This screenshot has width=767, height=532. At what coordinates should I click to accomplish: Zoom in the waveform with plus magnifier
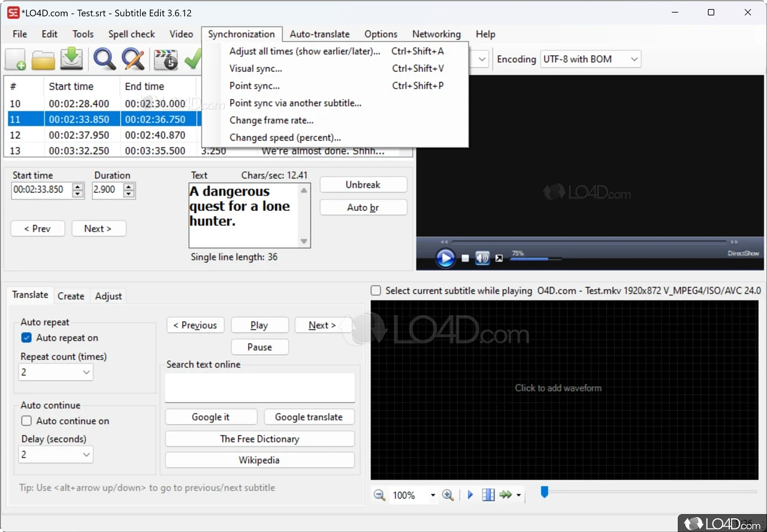point(448,495)
